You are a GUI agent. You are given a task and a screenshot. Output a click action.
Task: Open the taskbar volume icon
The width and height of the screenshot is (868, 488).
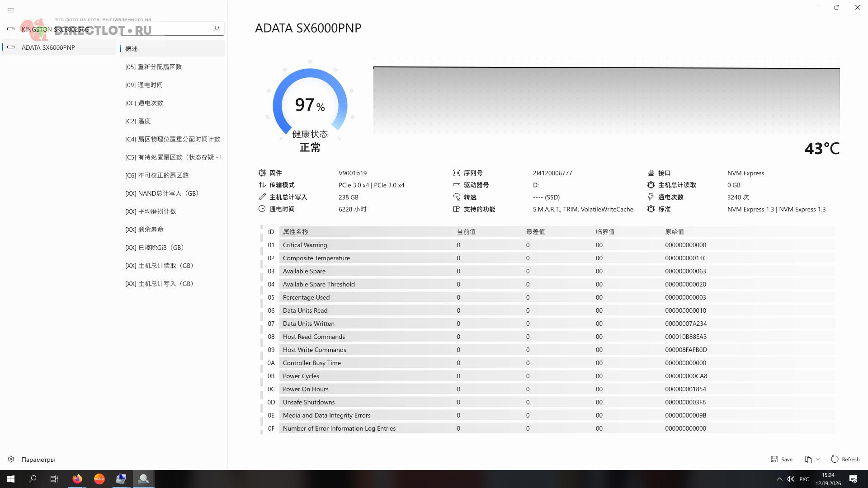[x=791, y=479]
